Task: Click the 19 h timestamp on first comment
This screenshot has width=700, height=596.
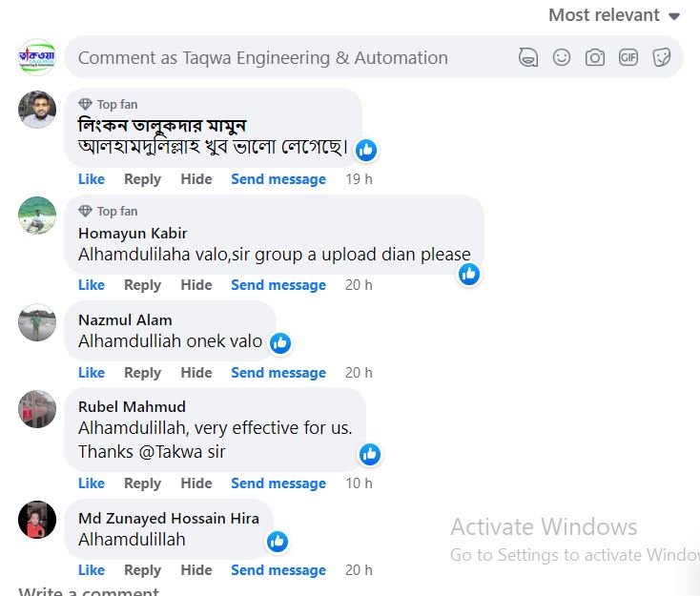Action: click(359, 179)
